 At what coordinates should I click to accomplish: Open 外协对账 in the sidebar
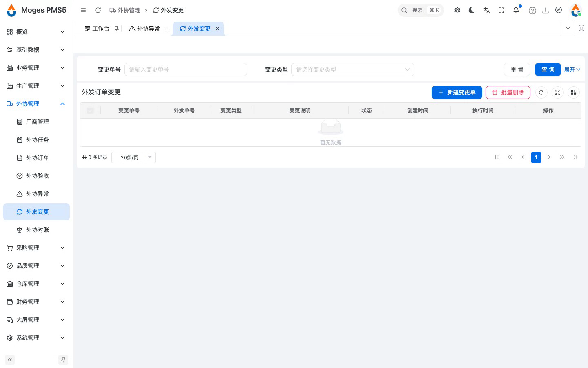tap(36, 230)
